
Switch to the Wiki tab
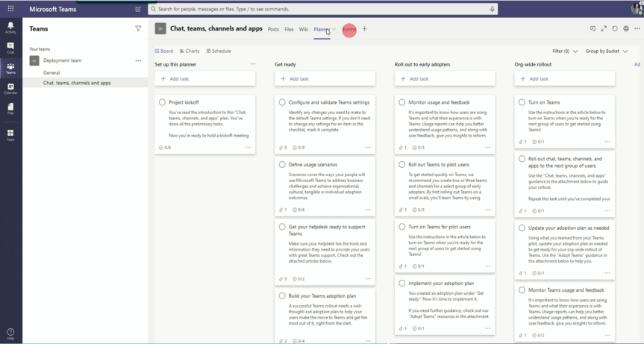304,29
